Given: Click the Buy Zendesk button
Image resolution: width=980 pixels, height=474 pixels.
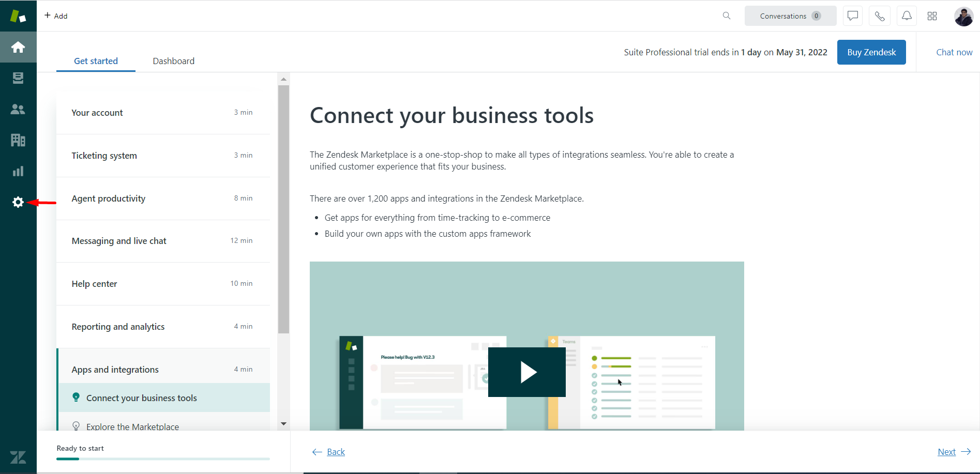Looking at the screenshot, I should (871, 52).
